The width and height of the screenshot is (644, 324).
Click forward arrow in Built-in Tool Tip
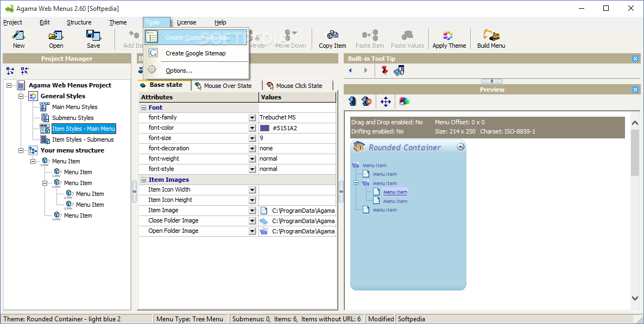[365, 71]
